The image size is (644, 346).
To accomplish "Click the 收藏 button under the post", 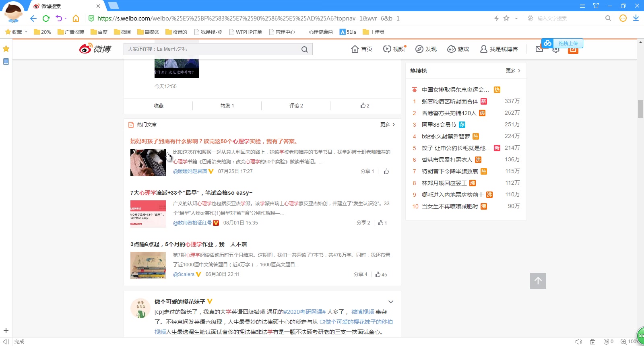I will pyautogui.click(x=159, y=105).
